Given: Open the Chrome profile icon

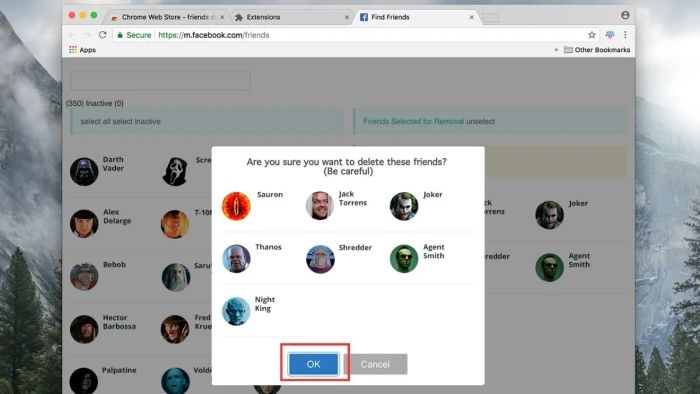Looking at the screenshot, I should click(625, 15).
